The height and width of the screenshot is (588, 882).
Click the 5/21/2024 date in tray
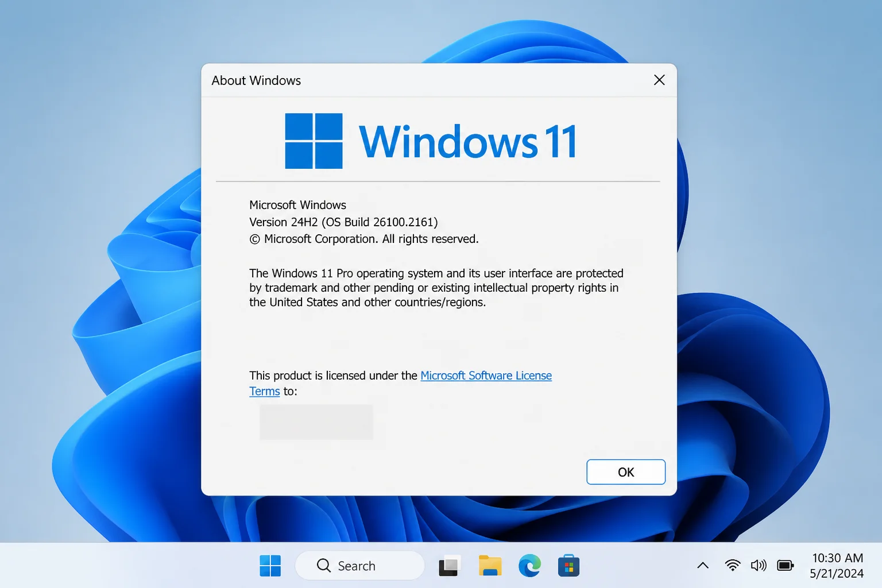tap(837, 574)
